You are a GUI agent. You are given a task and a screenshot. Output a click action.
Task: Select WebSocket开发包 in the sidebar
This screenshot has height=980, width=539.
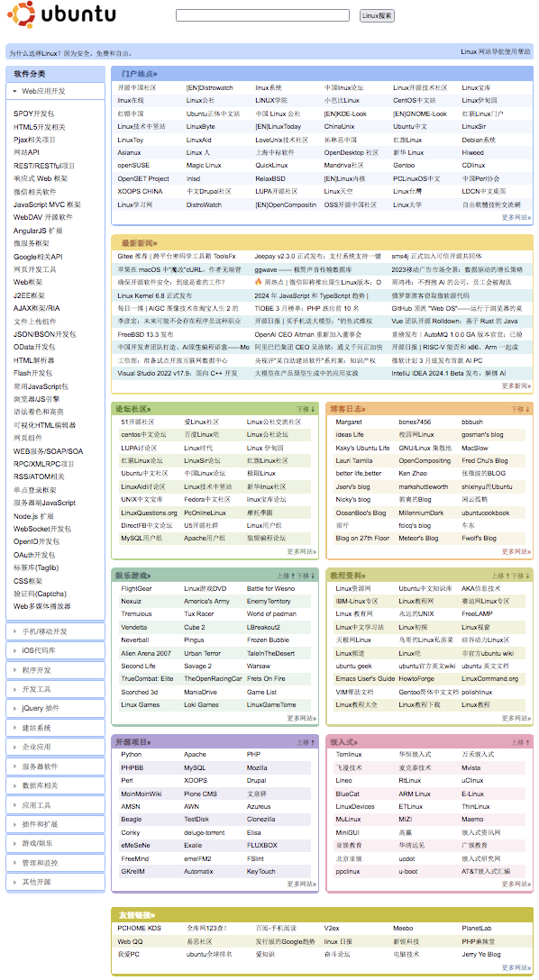[42, 529]
